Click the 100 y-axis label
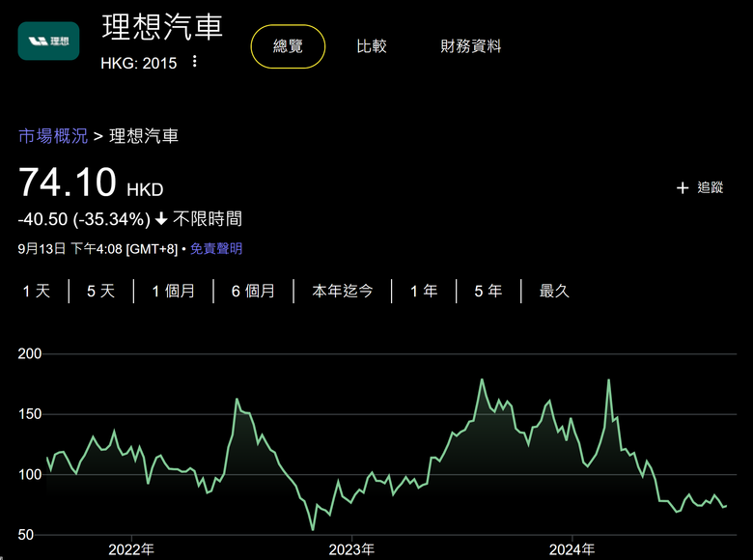Screen dimensions: 753x560 tap(30, 474)
